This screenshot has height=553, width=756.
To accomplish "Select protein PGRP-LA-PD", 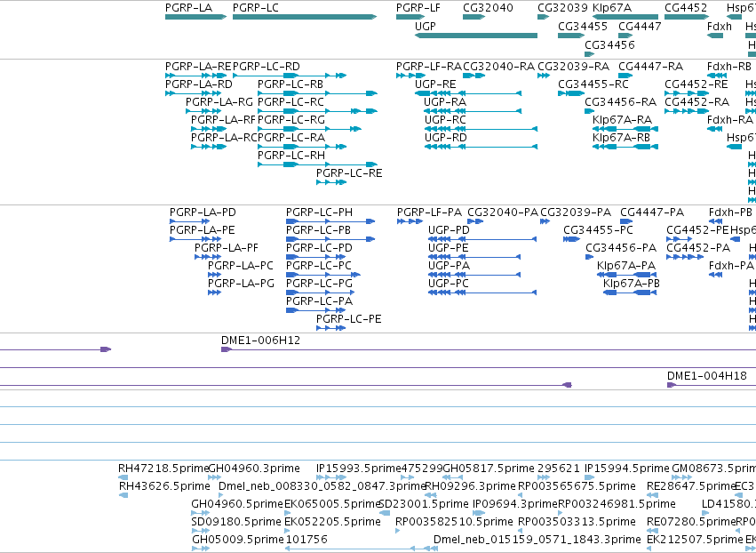I will tap(203, 212).
